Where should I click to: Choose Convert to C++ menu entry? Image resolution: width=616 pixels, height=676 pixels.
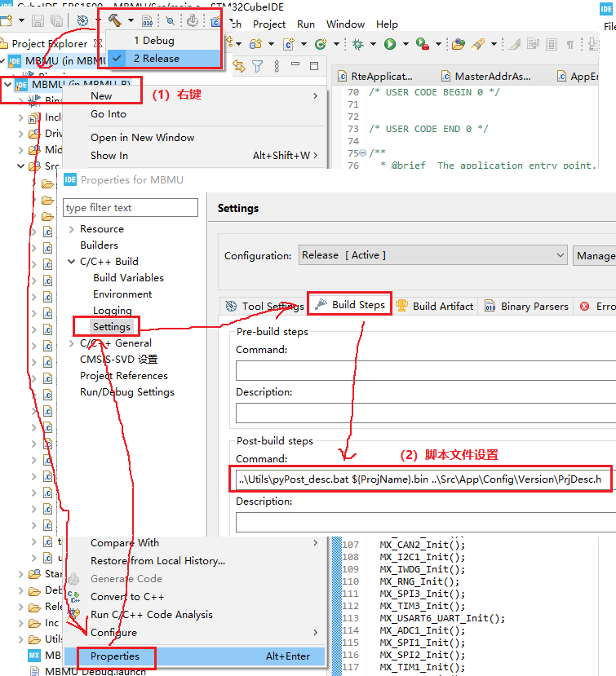coord(127,597)
